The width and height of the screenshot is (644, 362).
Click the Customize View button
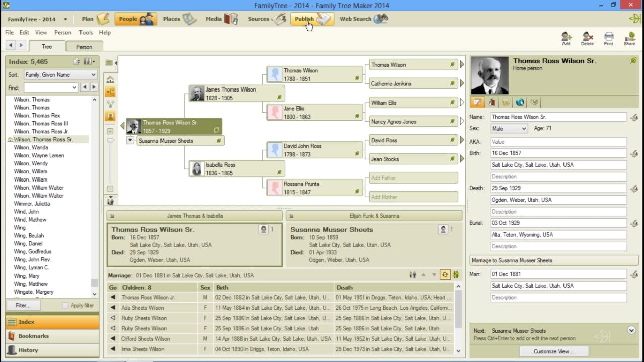(x=553, y=351)
